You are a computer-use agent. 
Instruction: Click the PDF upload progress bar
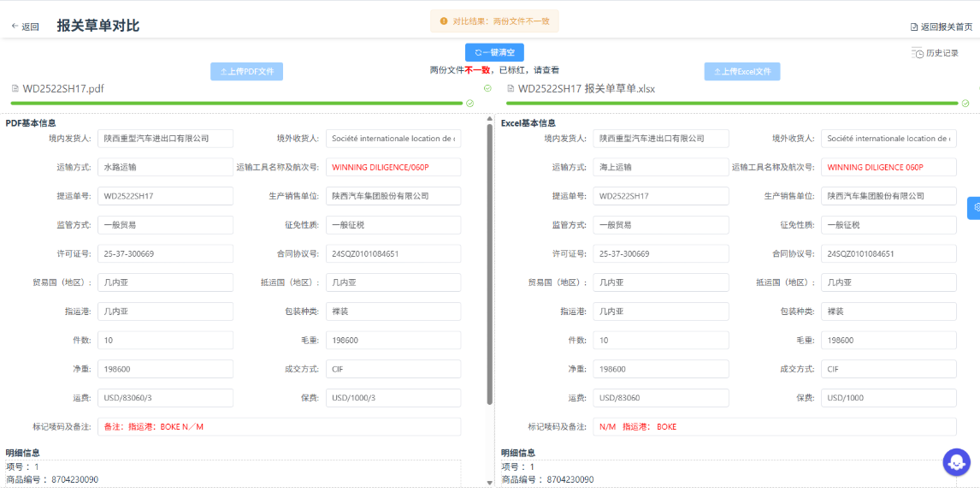tap(235, 104)
